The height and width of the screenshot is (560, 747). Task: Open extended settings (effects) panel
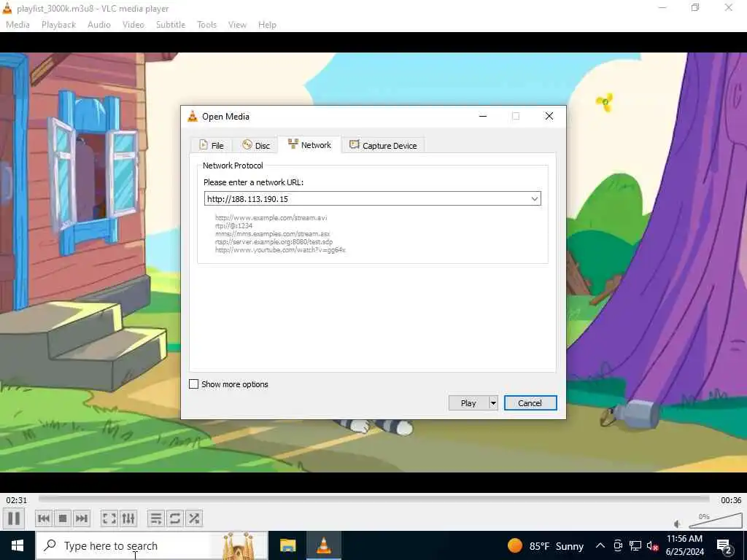tap(128, 518)
